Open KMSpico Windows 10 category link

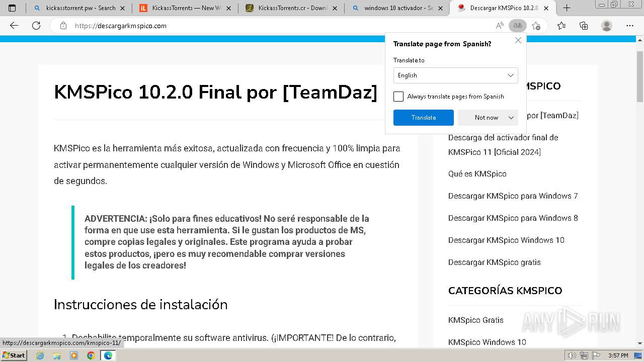click(x=487, y=342)
